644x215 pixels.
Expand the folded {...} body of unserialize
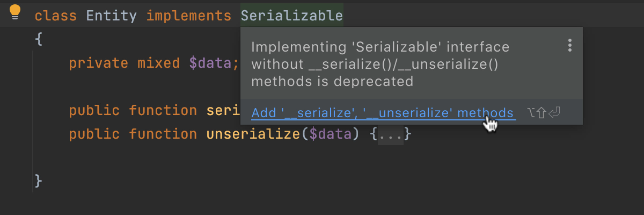pos(390,134)
